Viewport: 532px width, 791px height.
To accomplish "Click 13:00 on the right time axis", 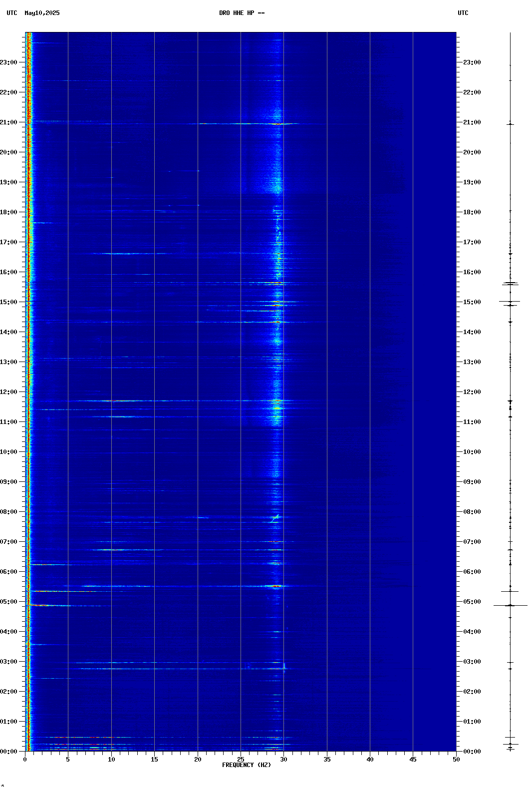I will (x=472, y=362).
